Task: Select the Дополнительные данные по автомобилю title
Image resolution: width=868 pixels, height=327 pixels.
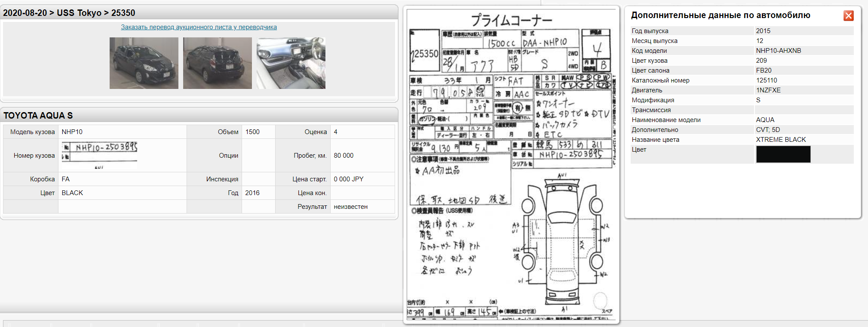Action: click(721, 15)
